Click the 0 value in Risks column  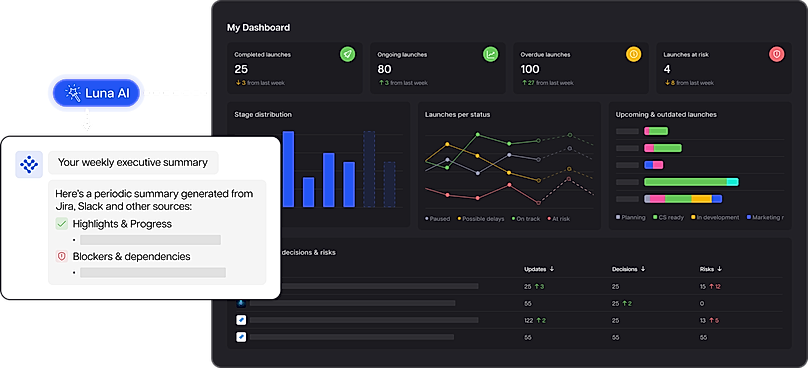[702, 304]
